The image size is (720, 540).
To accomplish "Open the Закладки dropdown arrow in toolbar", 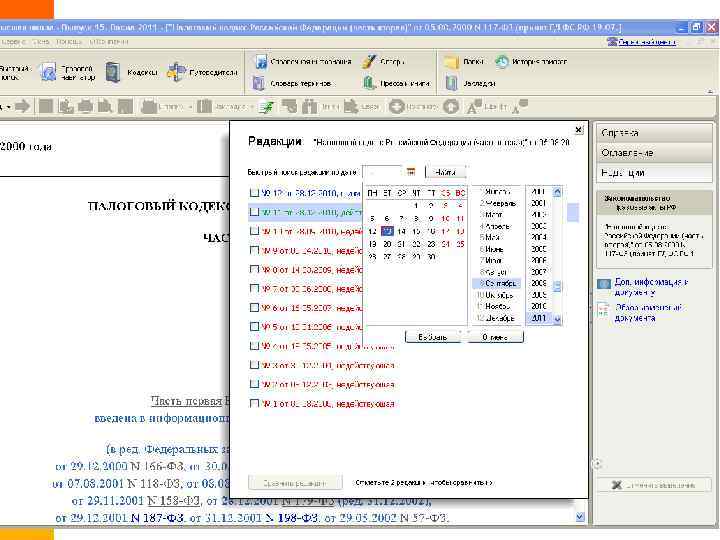I will pyautogui.click(x=252, y=107).
